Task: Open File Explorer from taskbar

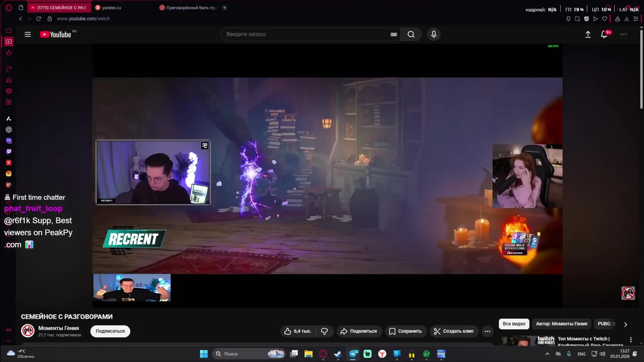Action: 308,354
